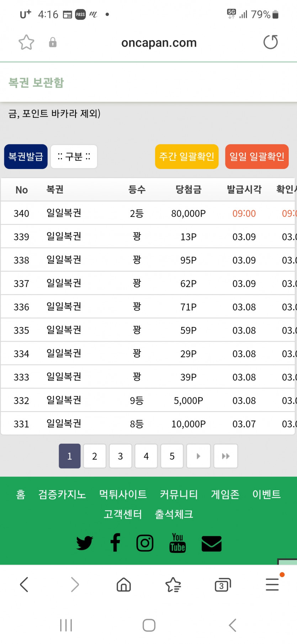The image size is (297, 644).
Task: Open the Facebook icon in the footer
Action: tap(115, 543)
